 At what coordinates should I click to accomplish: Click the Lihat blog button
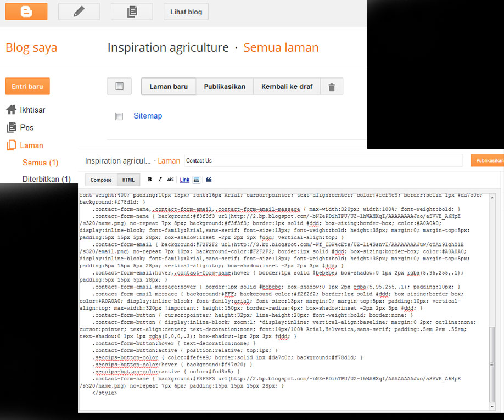(x=186, y=11)
